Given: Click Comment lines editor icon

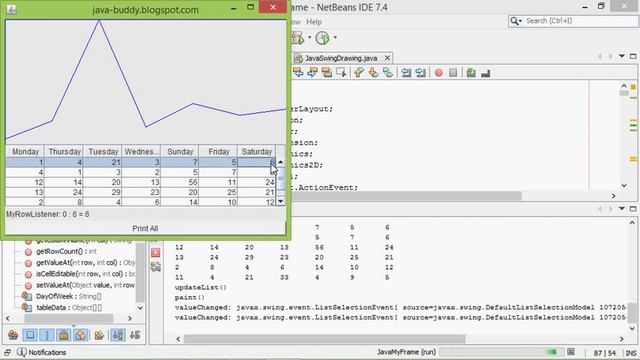Looking at the screenshot, I should tap(471, 73).
